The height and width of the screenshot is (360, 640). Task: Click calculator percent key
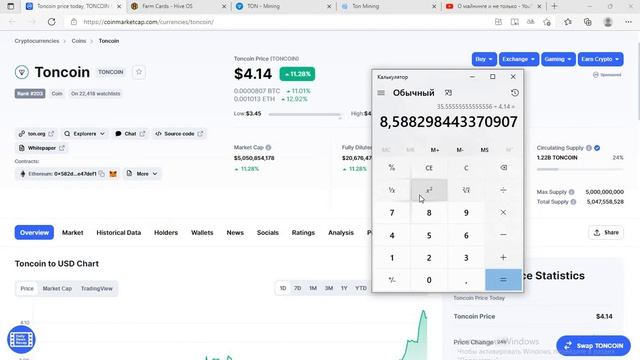coord(392,168)
